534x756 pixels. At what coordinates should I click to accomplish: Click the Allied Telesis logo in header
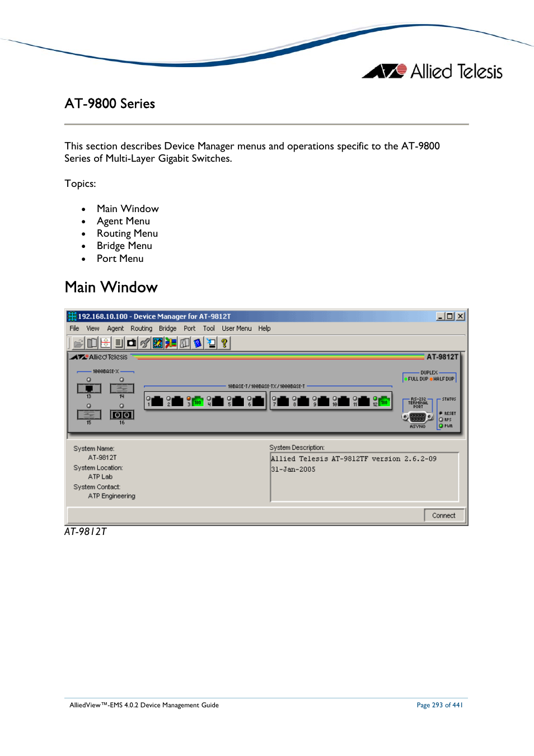point(432,71)
